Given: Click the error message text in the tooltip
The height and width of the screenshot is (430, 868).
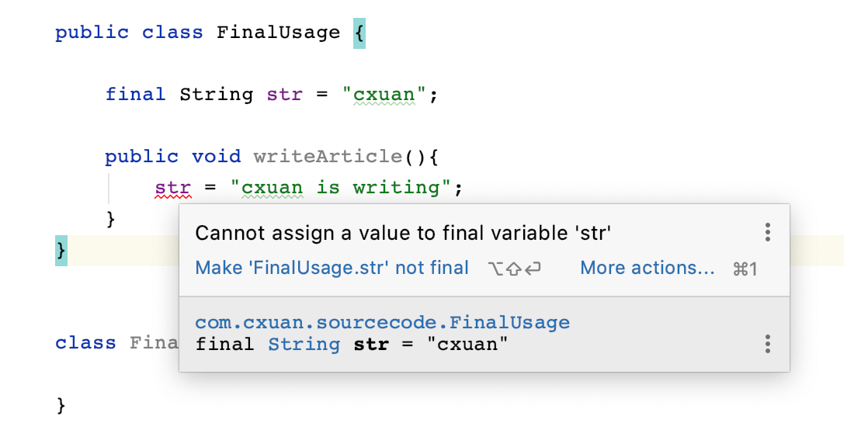Looking at the screenshot, I should pyautogui.click(x=403, y=233).
